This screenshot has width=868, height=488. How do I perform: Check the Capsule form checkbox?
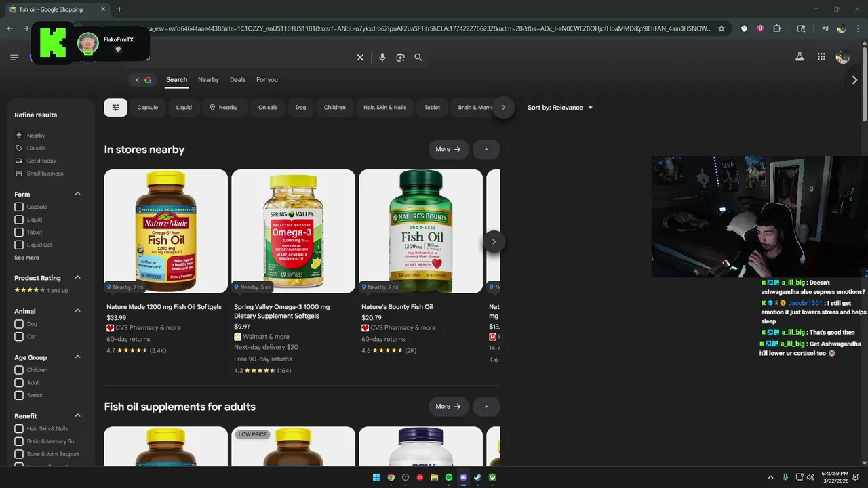coord(19,207)
